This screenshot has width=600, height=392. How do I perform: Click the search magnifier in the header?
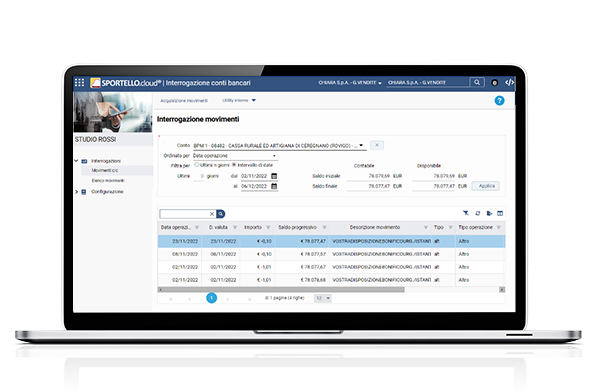[477, 82]
